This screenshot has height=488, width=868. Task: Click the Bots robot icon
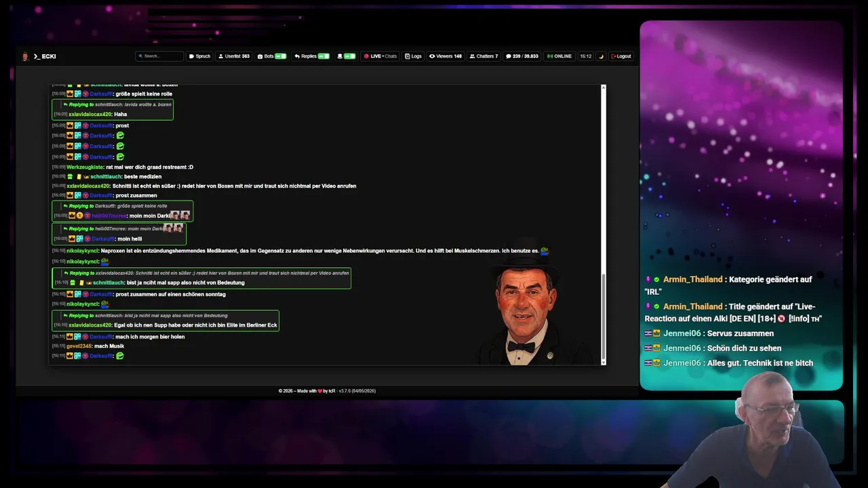click(260, 56)
